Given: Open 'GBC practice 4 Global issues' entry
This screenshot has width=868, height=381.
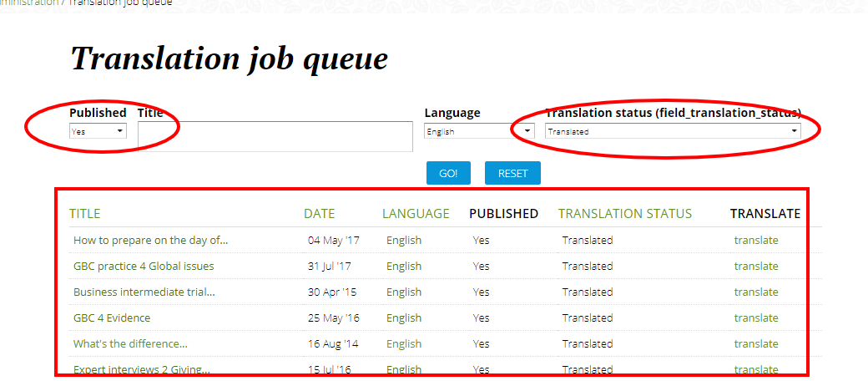Looking at the screenshot, I should [x=144, y=267].
